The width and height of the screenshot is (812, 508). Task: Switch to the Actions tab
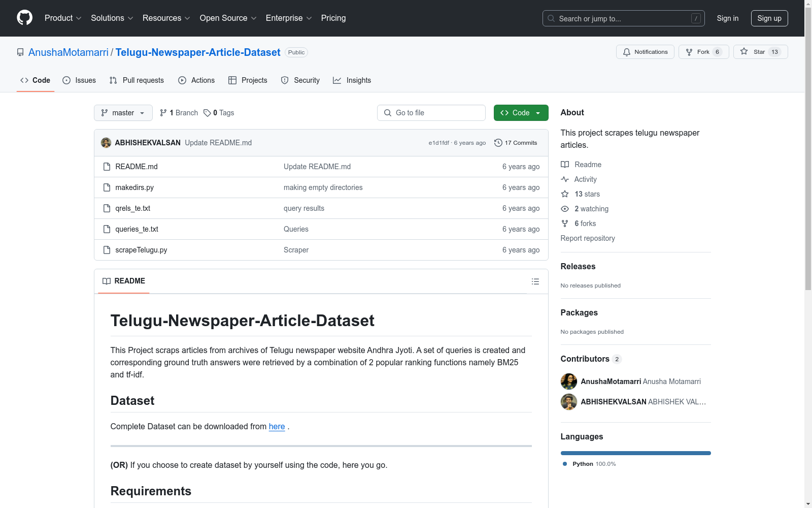pos(196,80)
